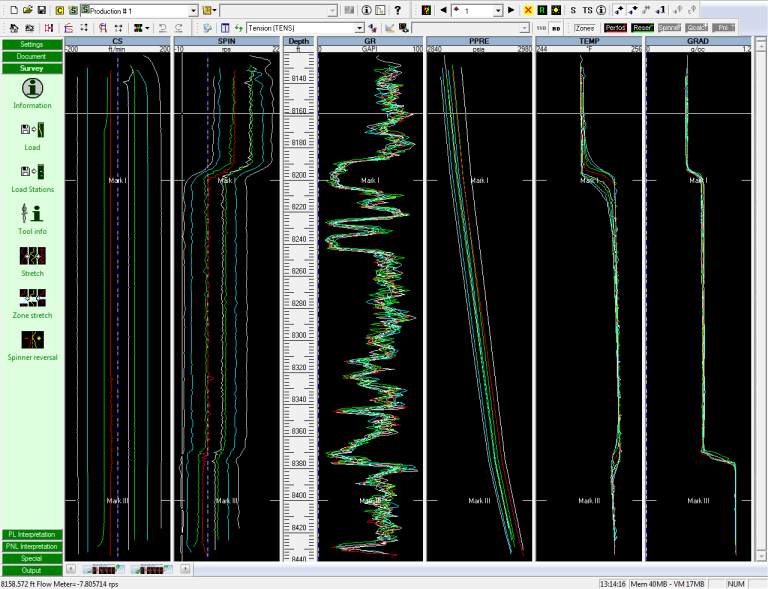Click the home-arrow icon in second toolbar
768x589 pixels.
tap(14, 28)
